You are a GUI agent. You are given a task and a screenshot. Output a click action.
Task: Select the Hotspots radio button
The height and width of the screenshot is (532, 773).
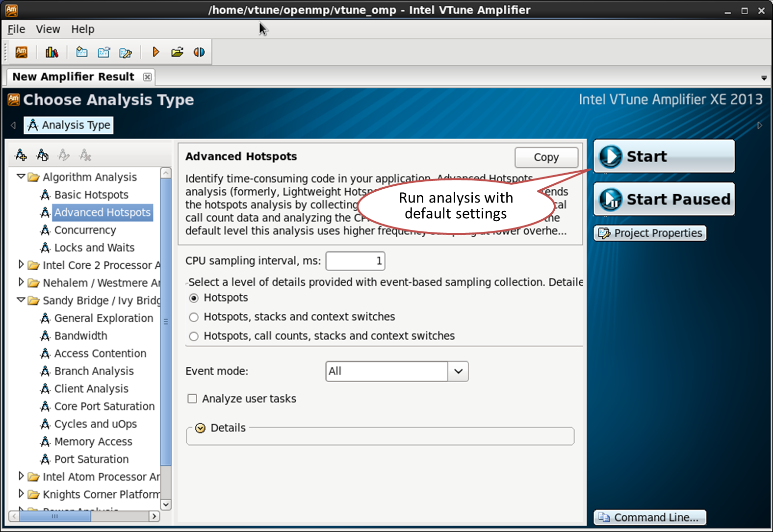point(194,298)
